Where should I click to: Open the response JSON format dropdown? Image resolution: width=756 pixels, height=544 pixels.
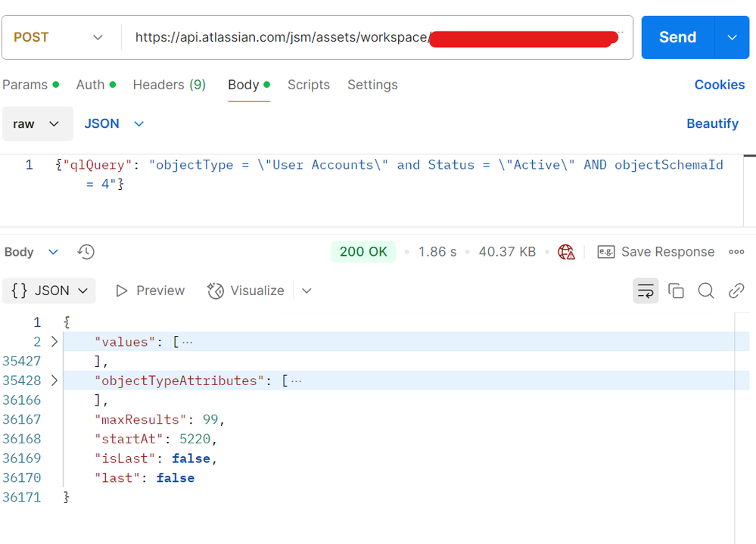point(49,291)
